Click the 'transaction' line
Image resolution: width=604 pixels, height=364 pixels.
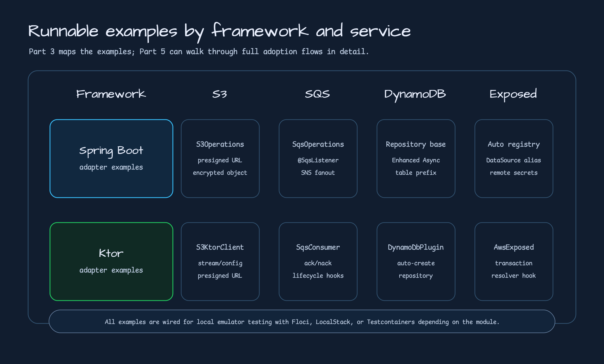coord(514,263)
